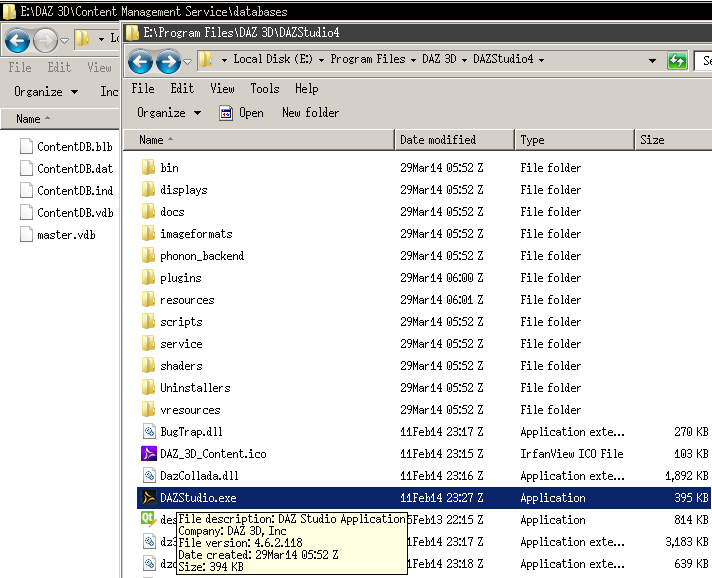Open the Tools menu
The height and width of the screenshot is (578, 712).
265,88
